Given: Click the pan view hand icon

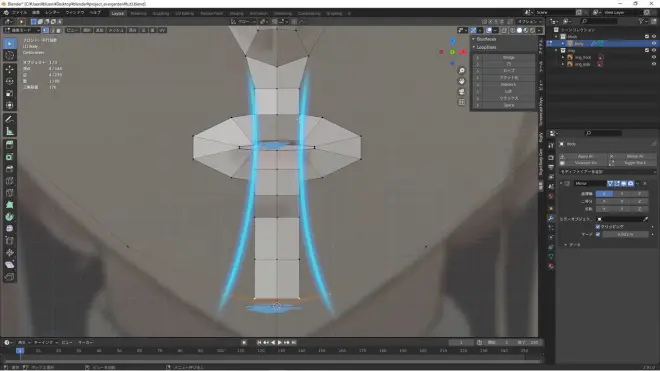Looking at the screenshot, I should (x=462, y=81).
